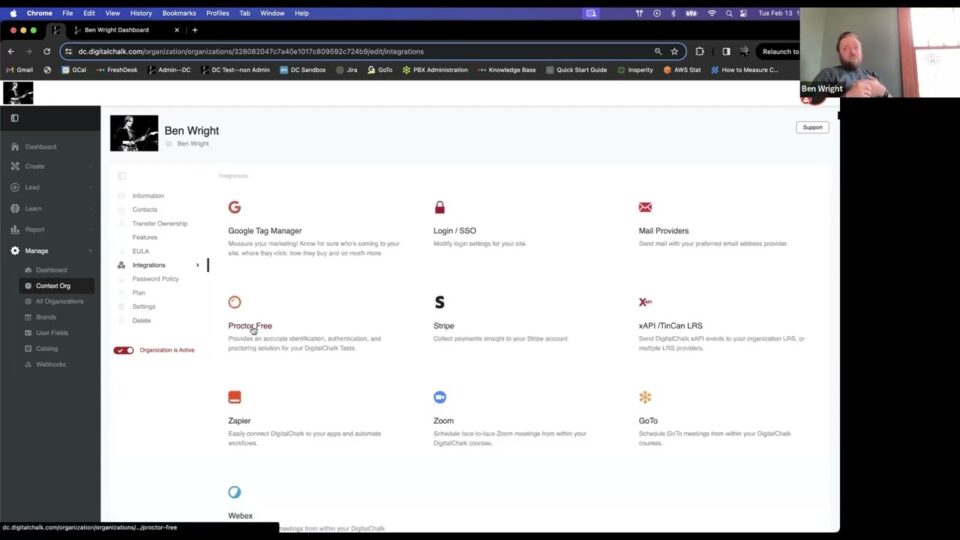Image resolution: width=960 pixels, height=540 pixels.
Task: Open the GoTo asterisk icon
Action: [645, 397]
